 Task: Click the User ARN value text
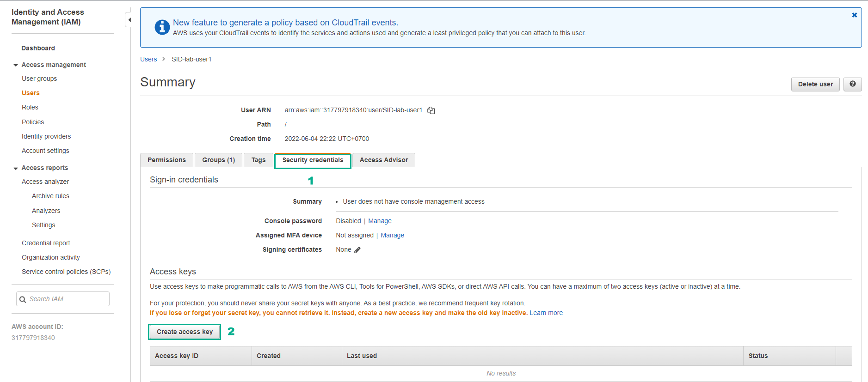click(353, 110)
